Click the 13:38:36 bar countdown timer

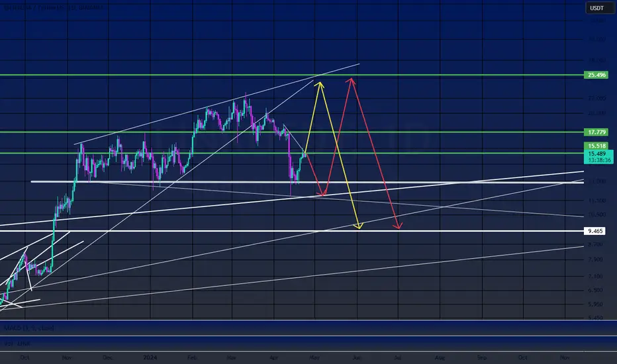click(x=599, y=160)
